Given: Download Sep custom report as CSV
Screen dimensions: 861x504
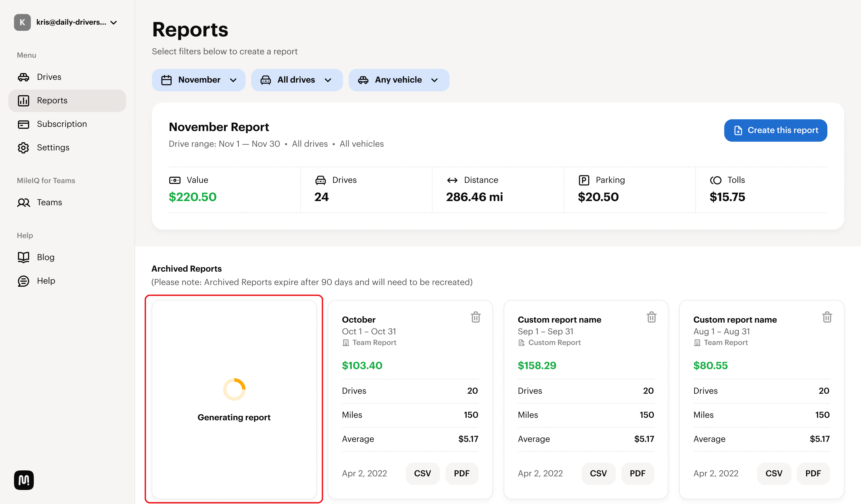Looking at the screenshot, I should (x=598, y=474).
